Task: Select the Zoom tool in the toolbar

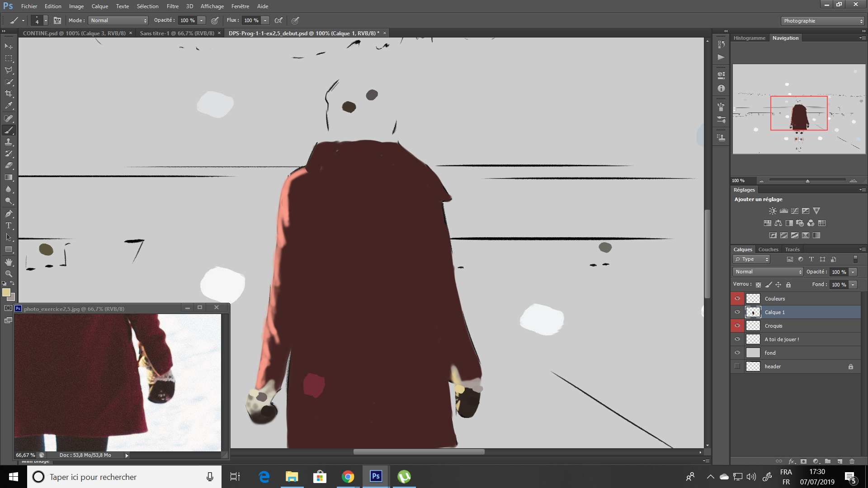Action: click(x=8, y=273)
